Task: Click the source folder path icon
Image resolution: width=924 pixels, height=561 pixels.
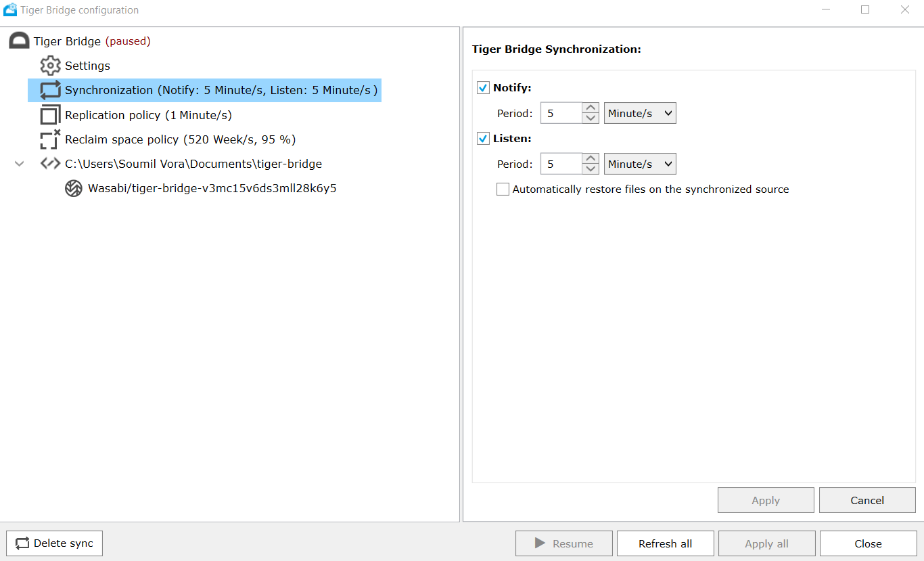Action: coord(51,164)
